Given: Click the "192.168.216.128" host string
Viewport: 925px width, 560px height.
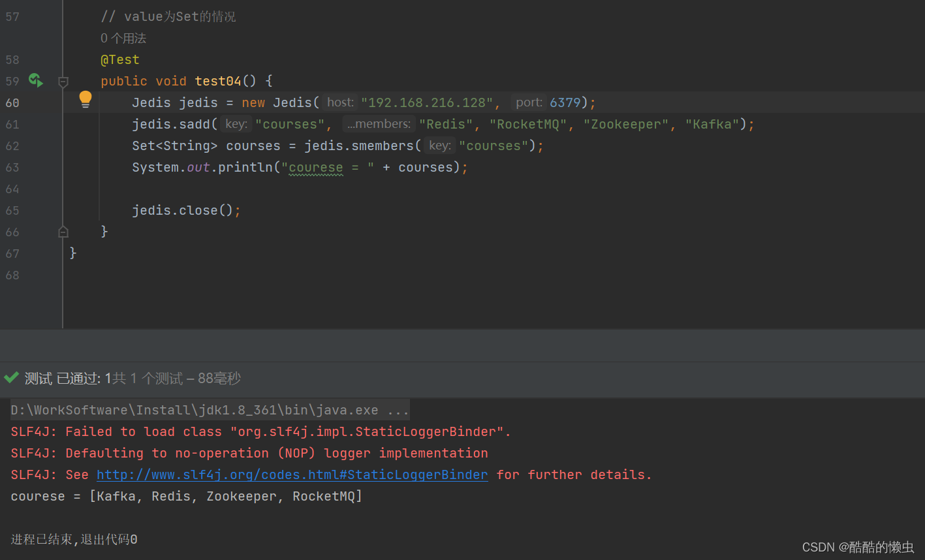Looking at the screenshot, I should coord(427,102).
